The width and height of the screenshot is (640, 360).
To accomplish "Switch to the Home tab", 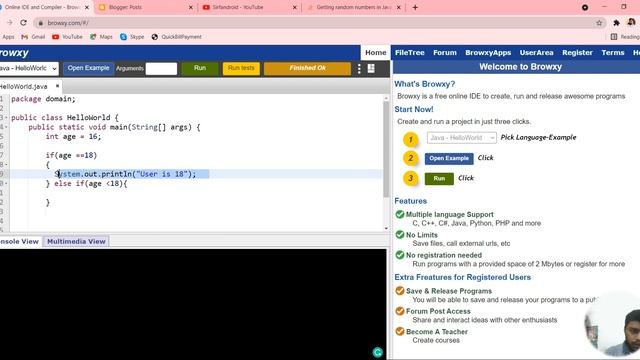I will [x=376, y=53].
